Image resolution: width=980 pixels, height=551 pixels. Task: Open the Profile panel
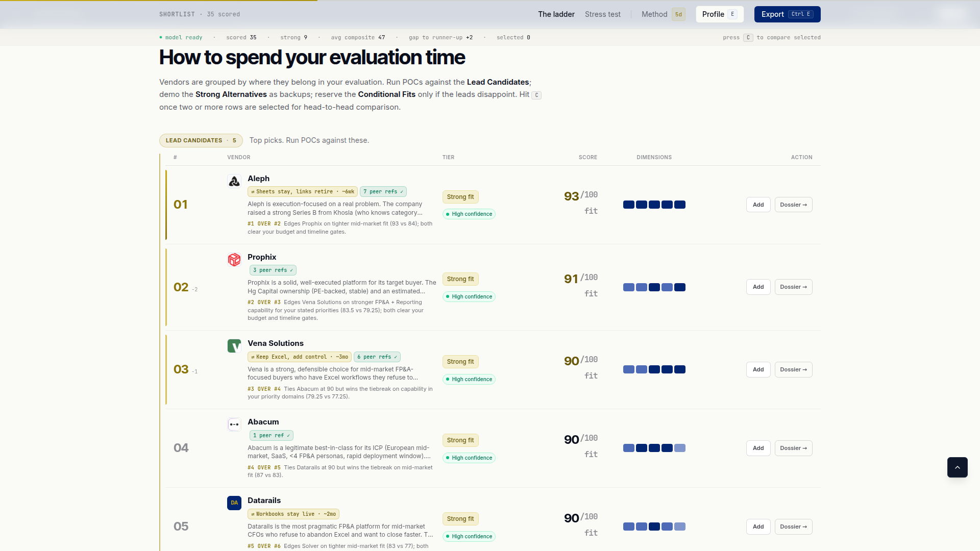click(x=720, y=14)
